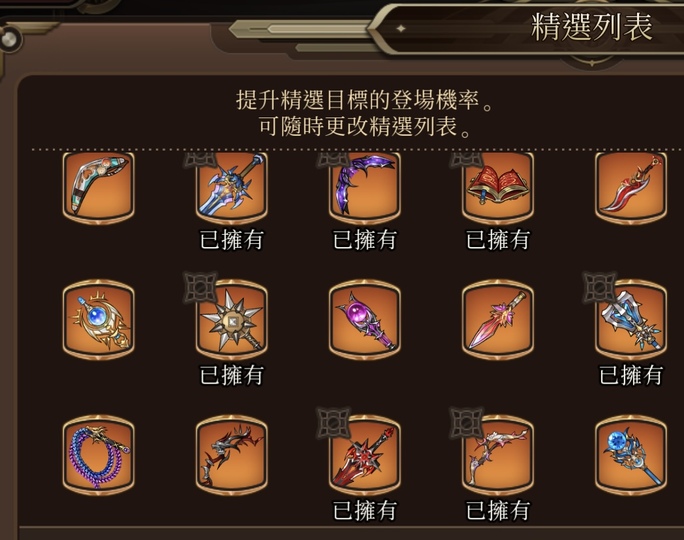This screenshot has width=684, height=540.
Task: Pick the purple orb scepter icon
Action: pyautogui.click(x=365, y=320)
